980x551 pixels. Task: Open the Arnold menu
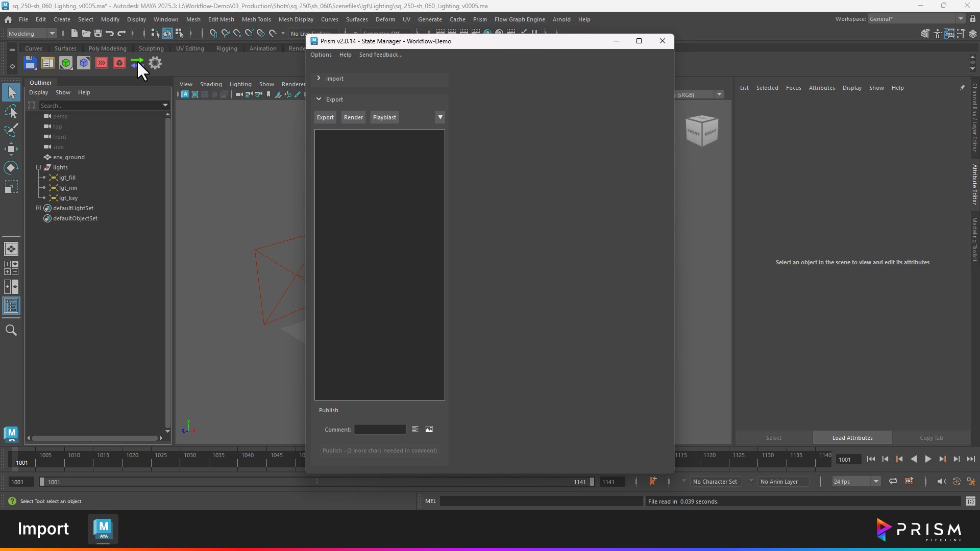561,19
